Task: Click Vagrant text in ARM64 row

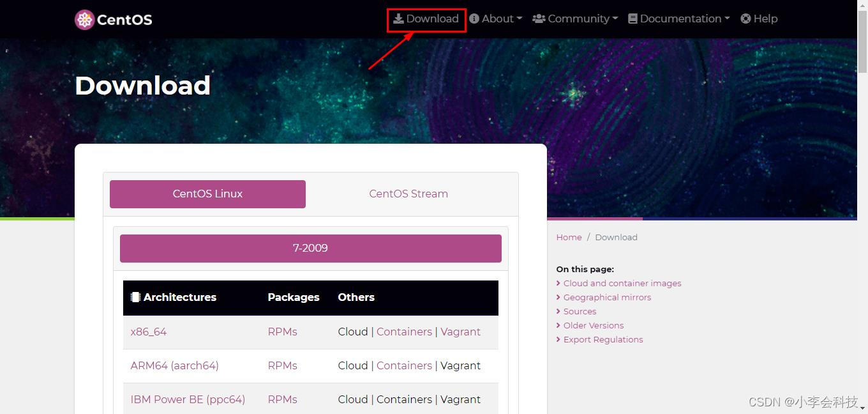Action: (x=460, y=365)
